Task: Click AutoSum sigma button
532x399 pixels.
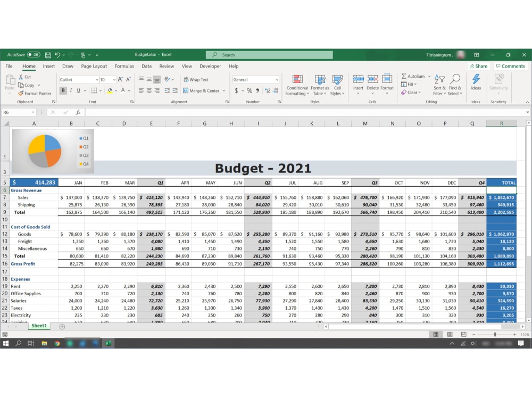Action: 413,76
